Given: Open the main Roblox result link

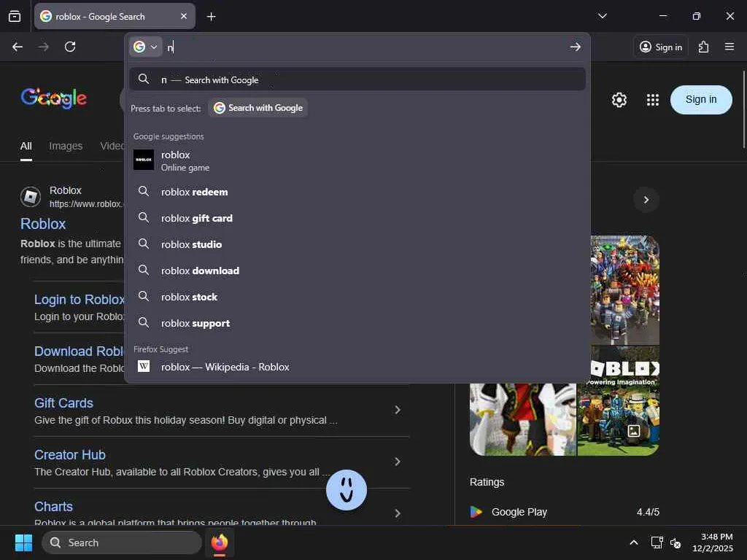Looking at the screenshot, I should [43, 224].
